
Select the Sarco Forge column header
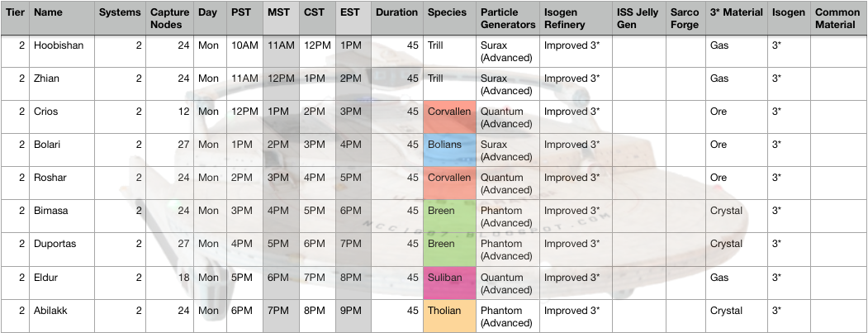685,18
